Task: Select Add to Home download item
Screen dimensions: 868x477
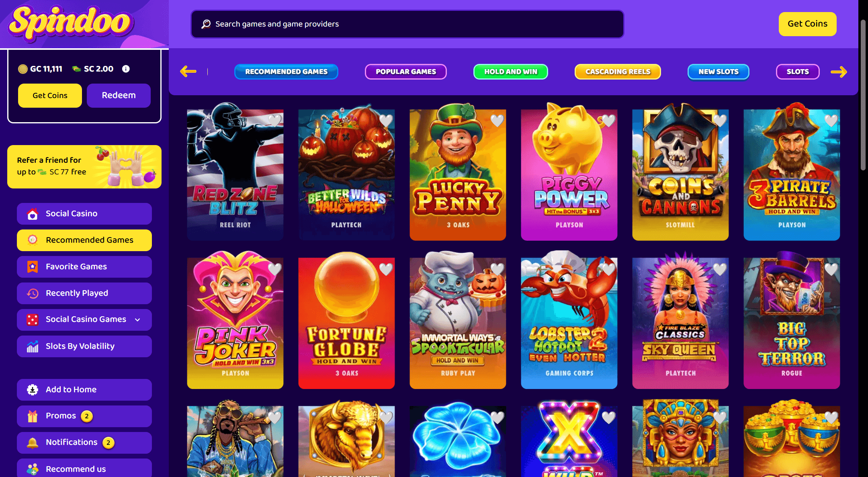Action: click(84, 390)
